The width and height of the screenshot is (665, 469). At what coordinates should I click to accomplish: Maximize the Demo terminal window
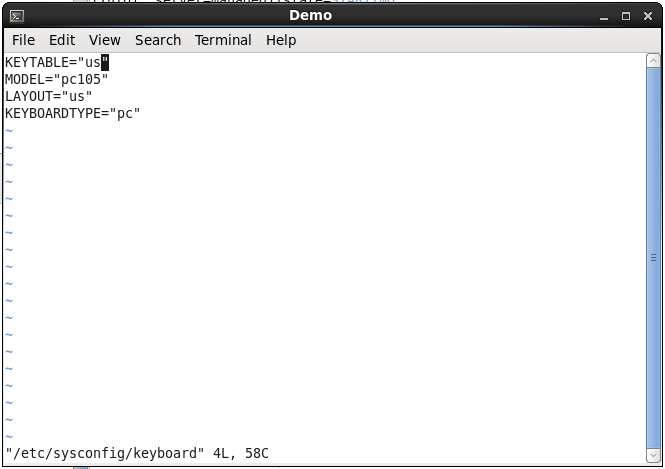(626, 16)
